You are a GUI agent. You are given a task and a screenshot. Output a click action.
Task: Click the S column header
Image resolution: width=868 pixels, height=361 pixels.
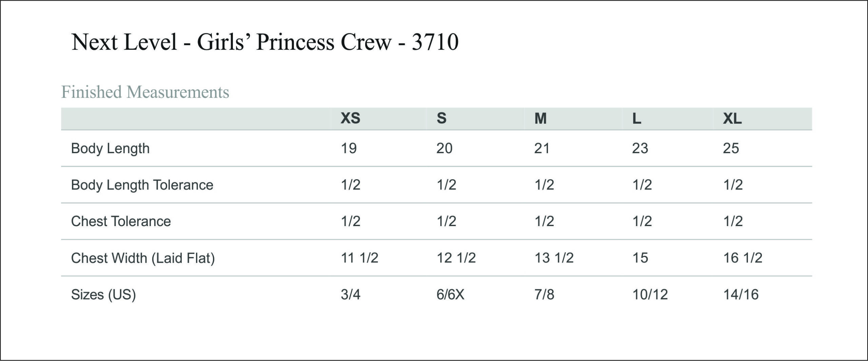click(x=441, y=118)
